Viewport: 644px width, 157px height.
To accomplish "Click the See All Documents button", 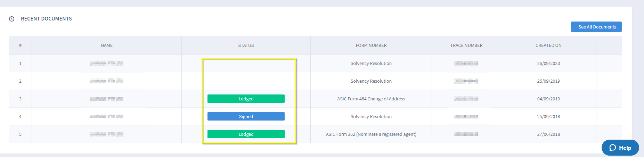I will point(596,27).
